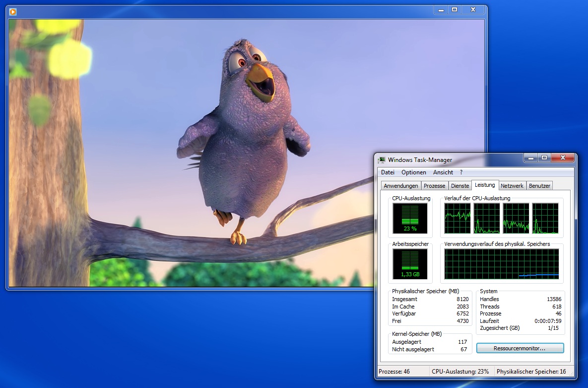This screenshot has height=388, width=588.
Task: Click the video of the bird in the player window
Action: [246, 153]
